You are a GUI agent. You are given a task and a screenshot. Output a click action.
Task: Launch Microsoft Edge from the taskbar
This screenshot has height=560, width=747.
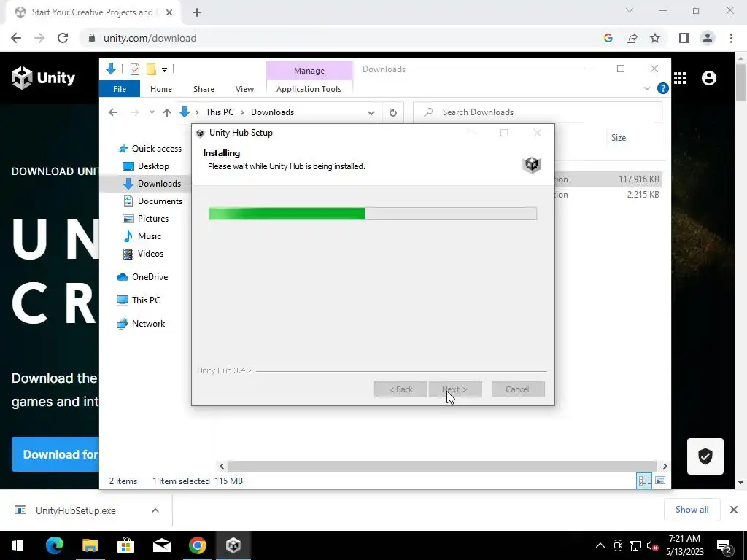click(x=54, y=545)
